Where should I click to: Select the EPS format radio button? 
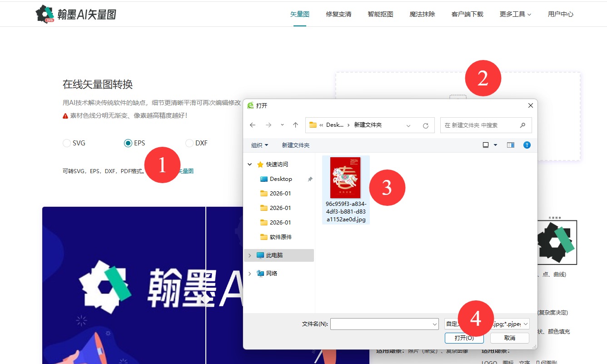128,143
